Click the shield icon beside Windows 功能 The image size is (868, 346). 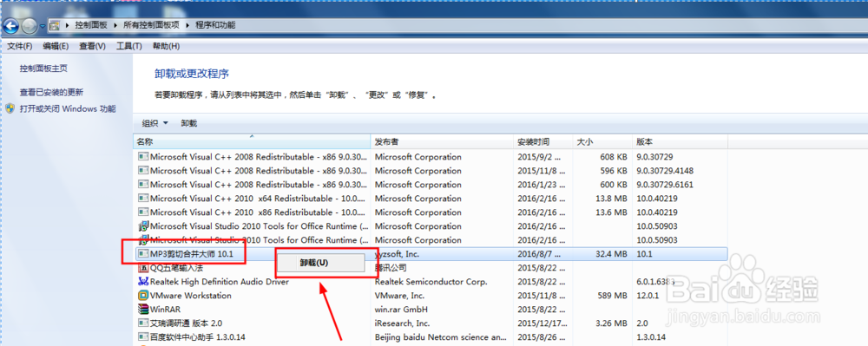(x=10, y=109)
